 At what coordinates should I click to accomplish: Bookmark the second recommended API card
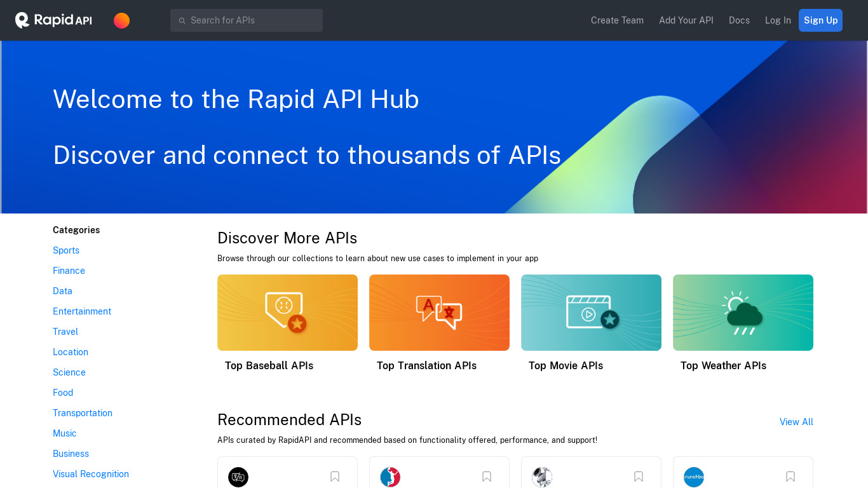[x=487, y=477]
